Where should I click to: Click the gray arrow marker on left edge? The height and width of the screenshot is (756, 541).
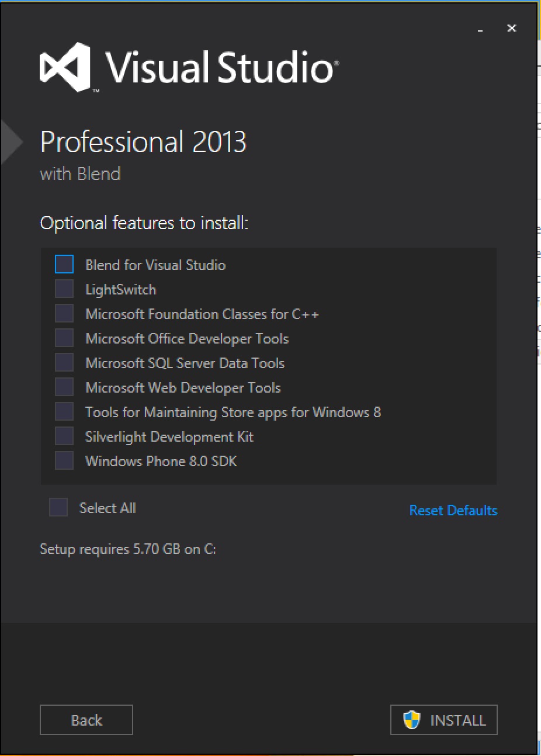click(x=11, y=142)
